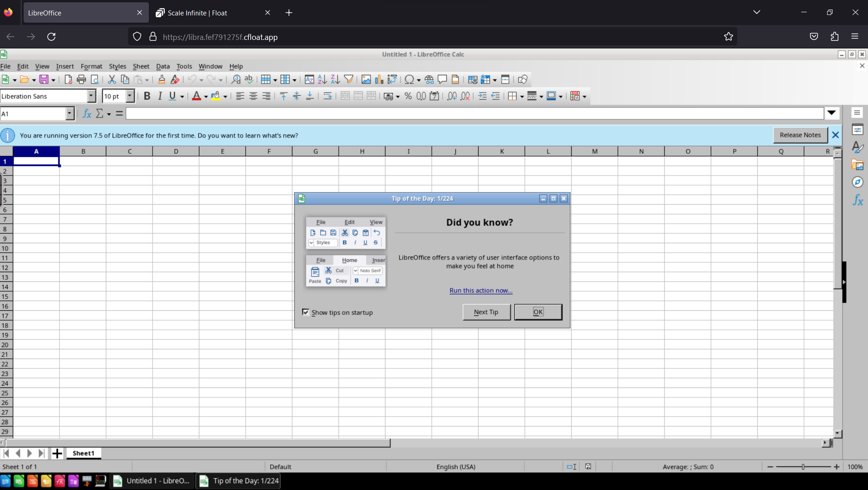
Task: Click the Clone Formatting paintbrush icon
Action: point(162,79)
